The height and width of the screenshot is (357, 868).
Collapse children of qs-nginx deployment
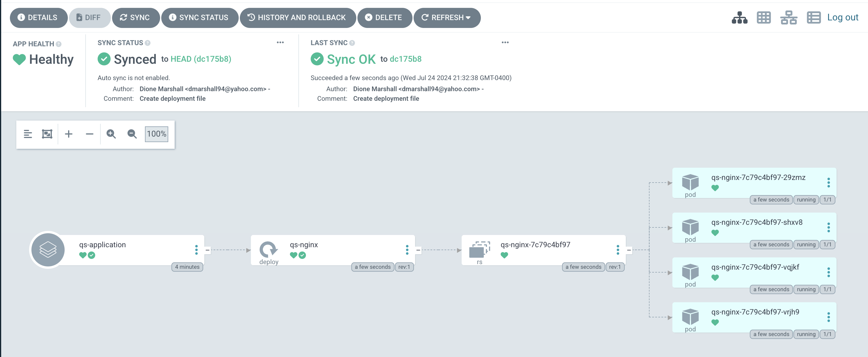(x=418, y=250)
